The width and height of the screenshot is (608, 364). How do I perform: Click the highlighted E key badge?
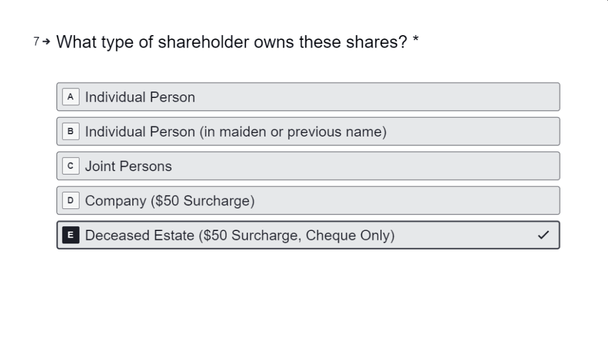70,235
